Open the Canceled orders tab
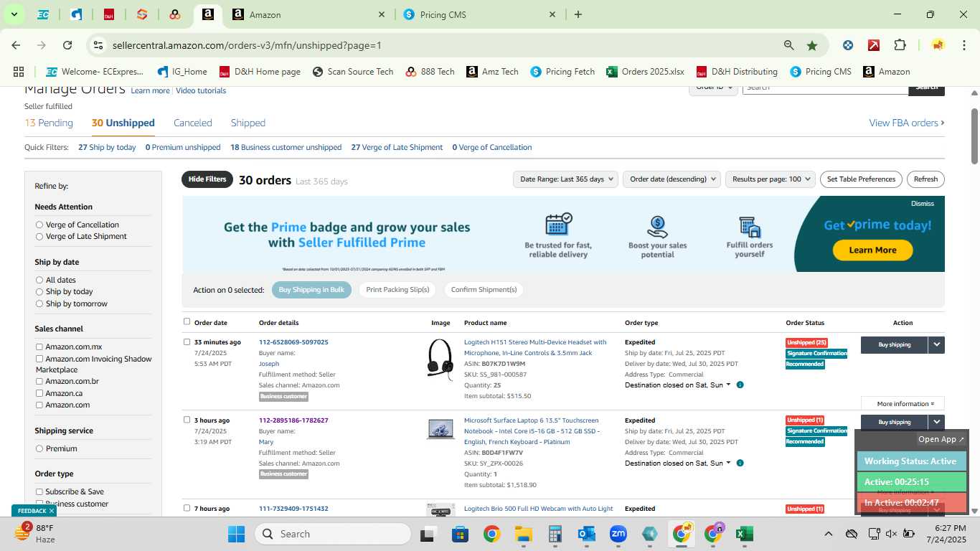 pyautogui.click(x=193, y=123)
